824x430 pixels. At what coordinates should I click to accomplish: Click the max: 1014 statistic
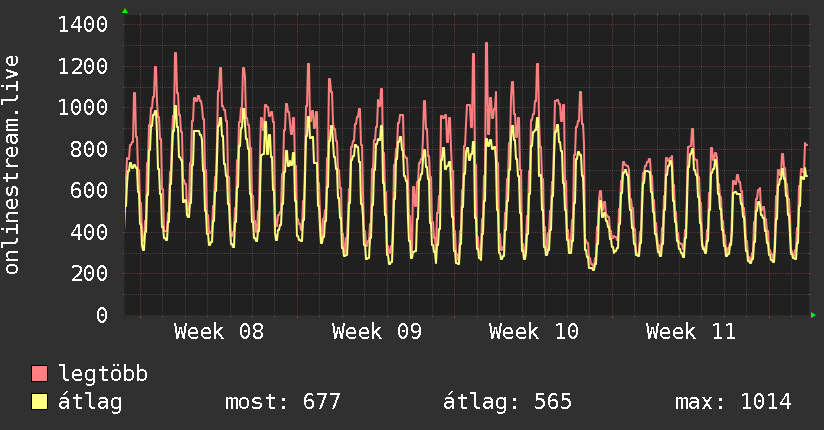pyautogui.click(x=733, y=402)
